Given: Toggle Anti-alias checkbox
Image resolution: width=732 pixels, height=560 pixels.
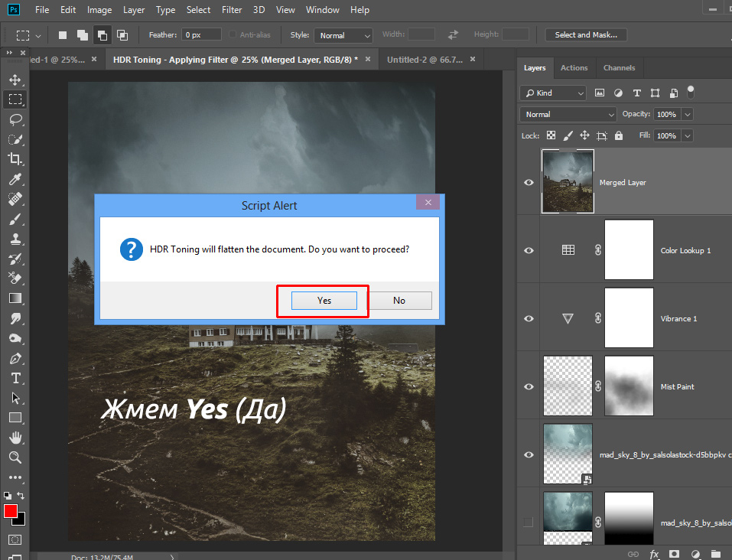Looking at the screenshot, I should point(233,34).
